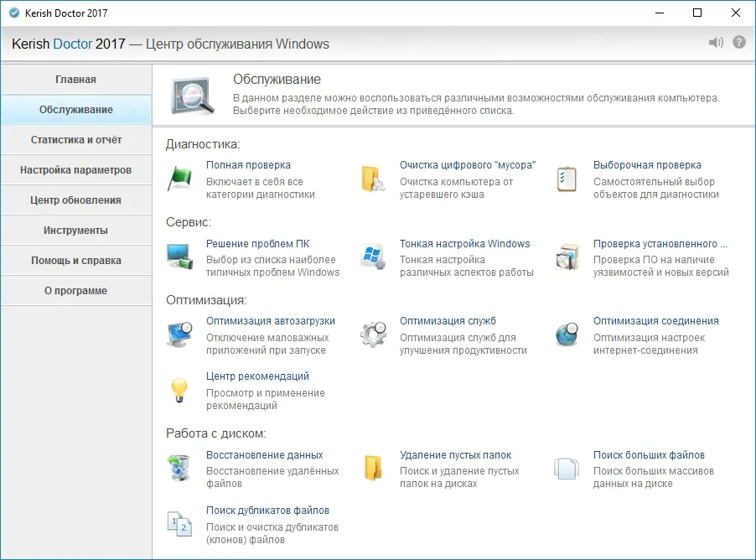Open the Инструменты tab
This screenshot has height=560, width=756.
(75, 231)
